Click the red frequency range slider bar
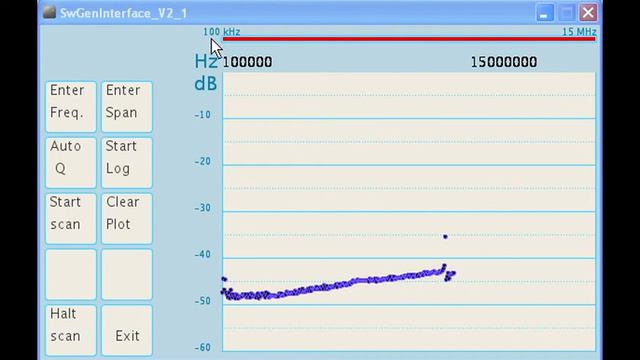 (409, 39)
